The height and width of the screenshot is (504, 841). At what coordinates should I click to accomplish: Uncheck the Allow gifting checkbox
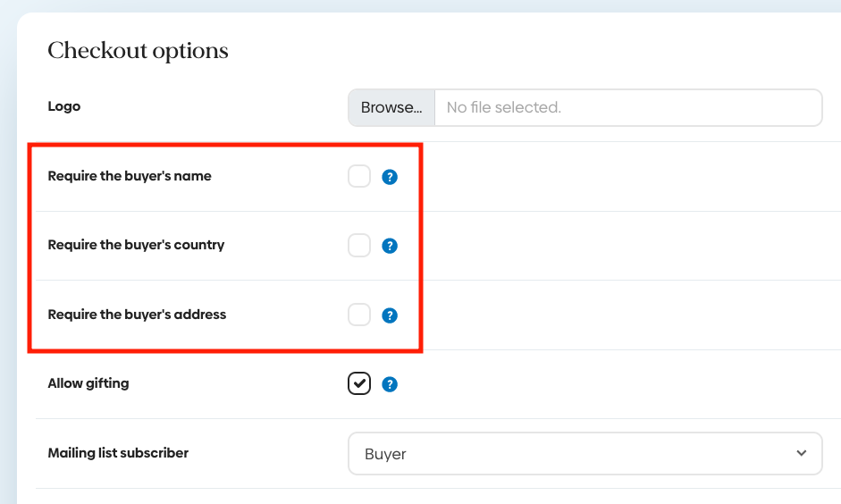pos(359,383)
